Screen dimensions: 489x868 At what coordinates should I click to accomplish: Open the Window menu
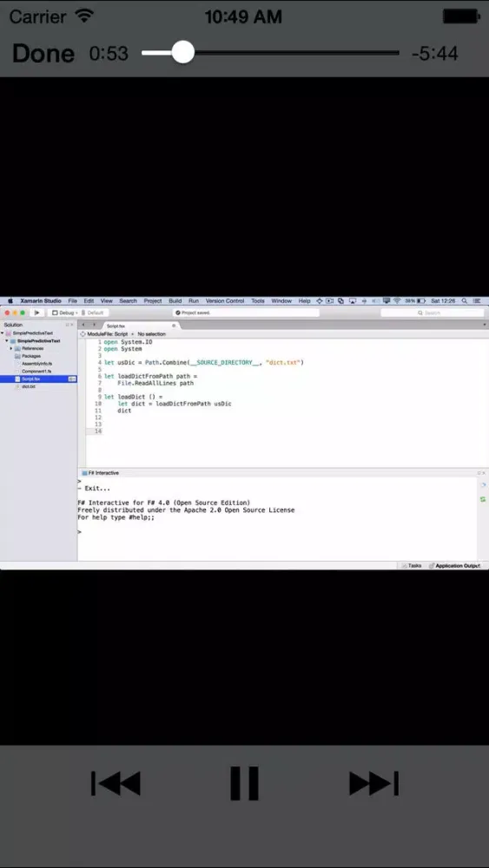tap(281, 300)
